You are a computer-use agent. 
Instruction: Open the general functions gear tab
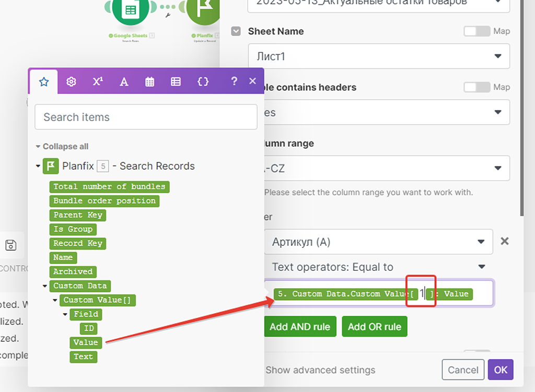(71, 82)
